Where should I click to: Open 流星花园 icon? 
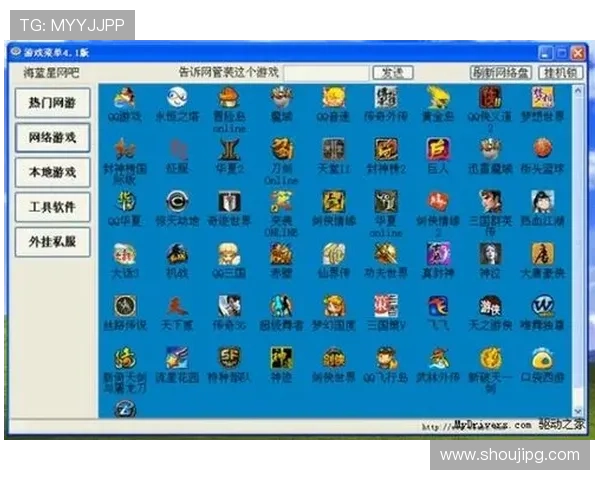pyautogui.click(x=177, y=358)
